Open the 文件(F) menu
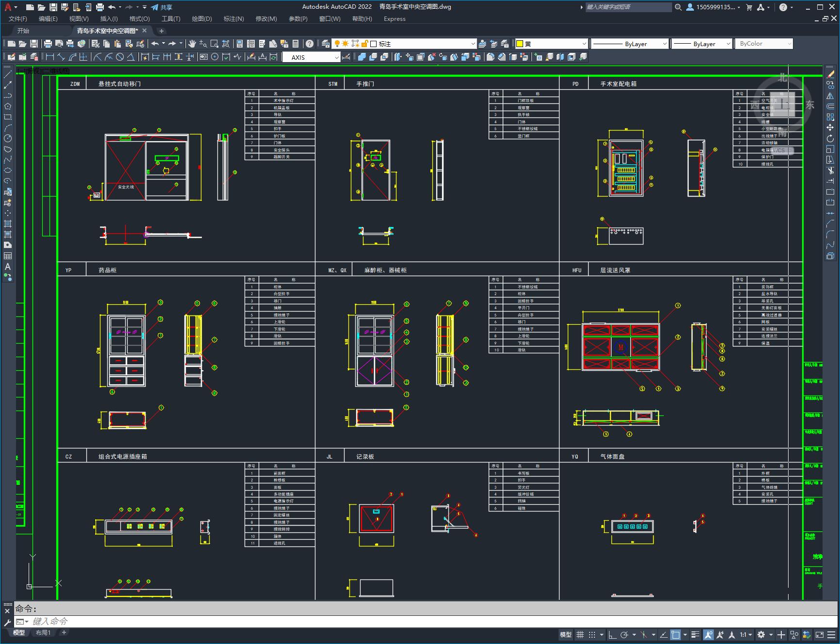 (x=18, y=18)
